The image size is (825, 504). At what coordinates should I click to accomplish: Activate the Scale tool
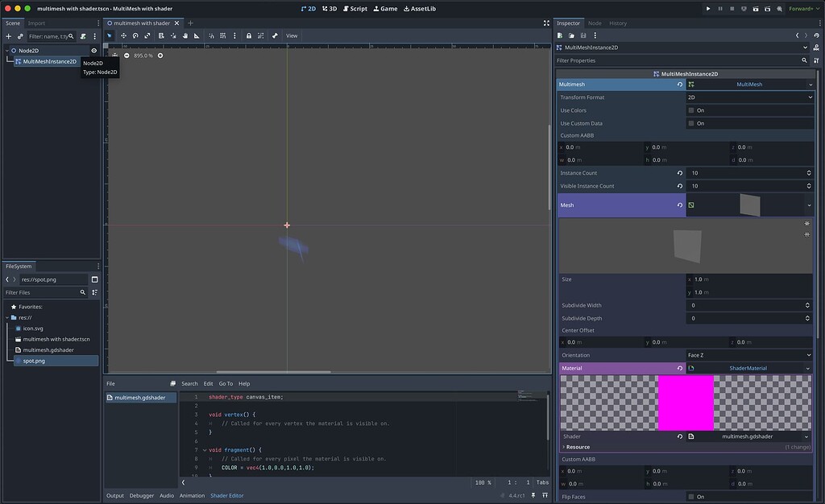pos(147,35)
